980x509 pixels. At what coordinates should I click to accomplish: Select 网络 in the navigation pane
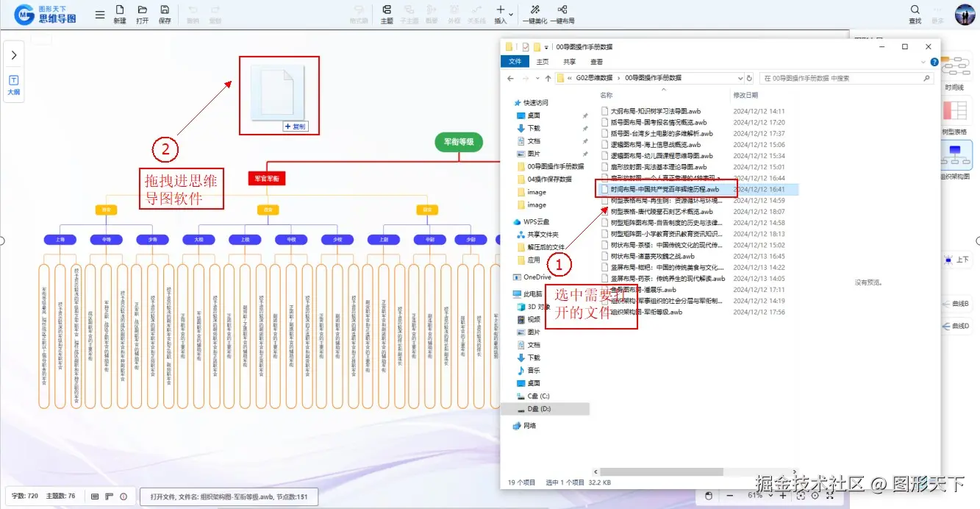click(x=529, y=425)
